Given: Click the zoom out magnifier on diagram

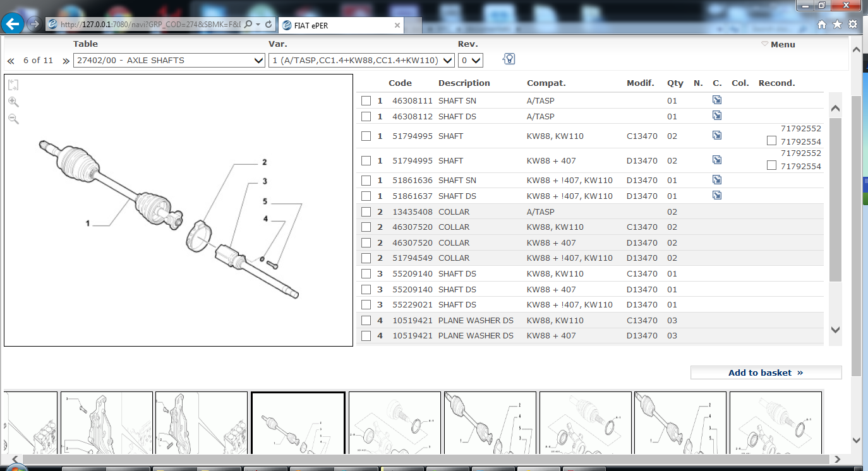Looking at the screenshot, I should coord(13,119).
